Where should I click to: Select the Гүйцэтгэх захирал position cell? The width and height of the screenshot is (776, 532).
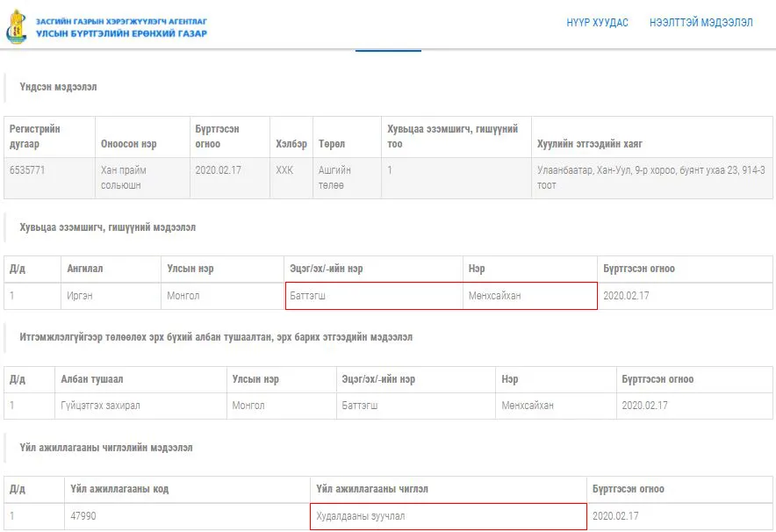(140, 406)
